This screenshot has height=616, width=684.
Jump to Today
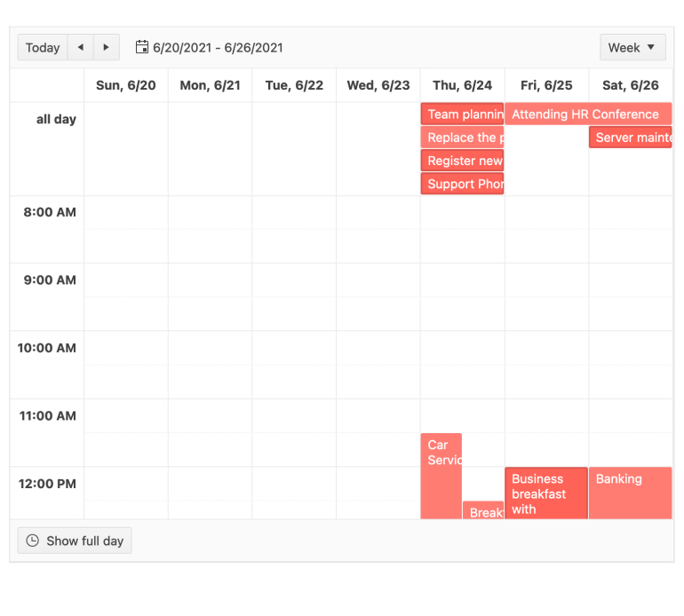point(43,48)
